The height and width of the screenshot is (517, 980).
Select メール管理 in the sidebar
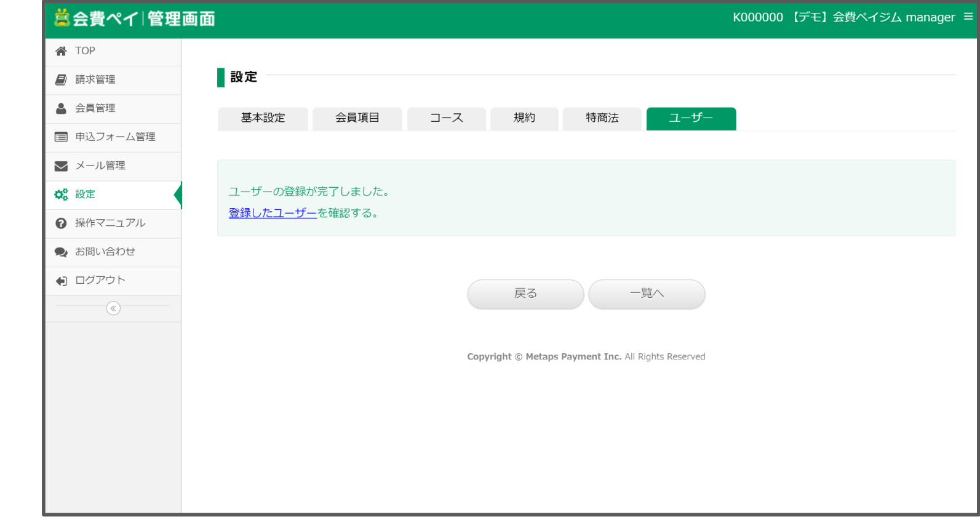(113, 166)
